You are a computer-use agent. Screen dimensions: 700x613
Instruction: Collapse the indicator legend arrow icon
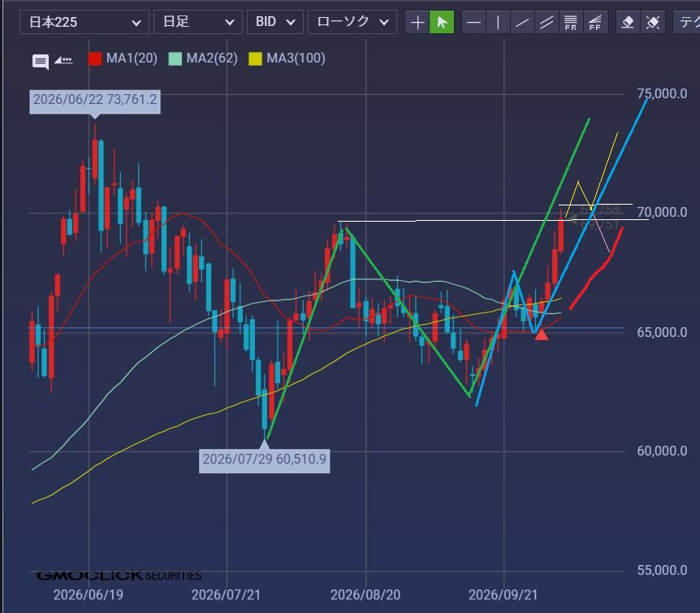tap(63, 59)
